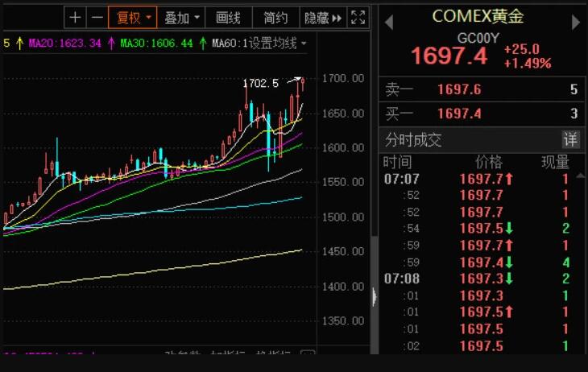This screenshot has width=588, height=372.
Task: Click the 价格 column header
Action: 488,163
